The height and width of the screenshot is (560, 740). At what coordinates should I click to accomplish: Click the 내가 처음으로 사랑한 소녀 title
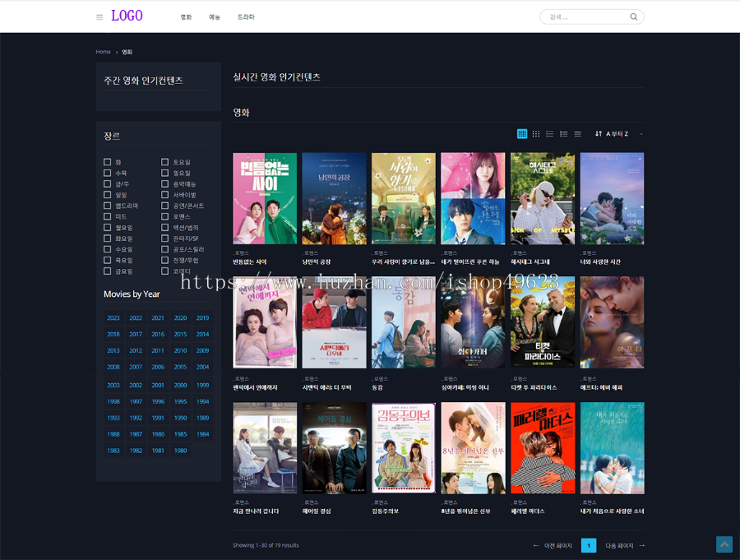(x=612, y=511)
